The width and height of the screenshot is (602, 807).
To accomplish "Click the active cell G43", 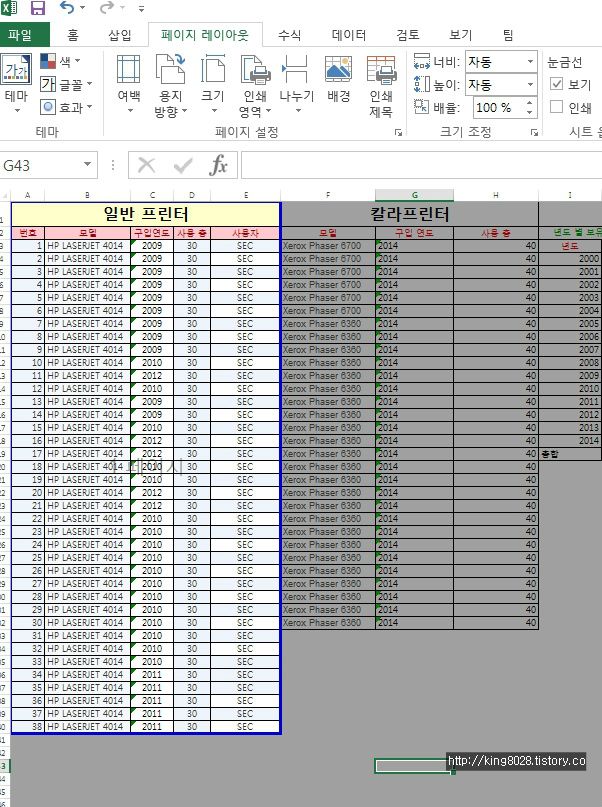I will pos(414,766).
